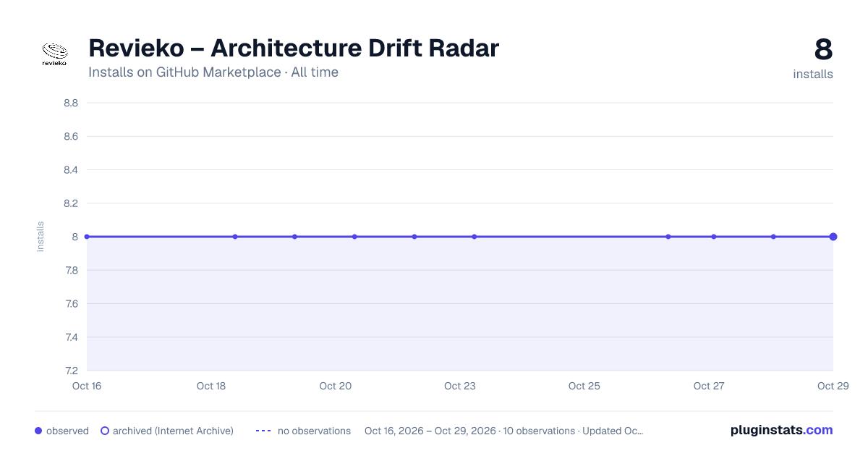Image resolution: width=868 pixels, height=456 pixels.
Task: Click the no observations legend label
Action: click(x=314, y=431)
